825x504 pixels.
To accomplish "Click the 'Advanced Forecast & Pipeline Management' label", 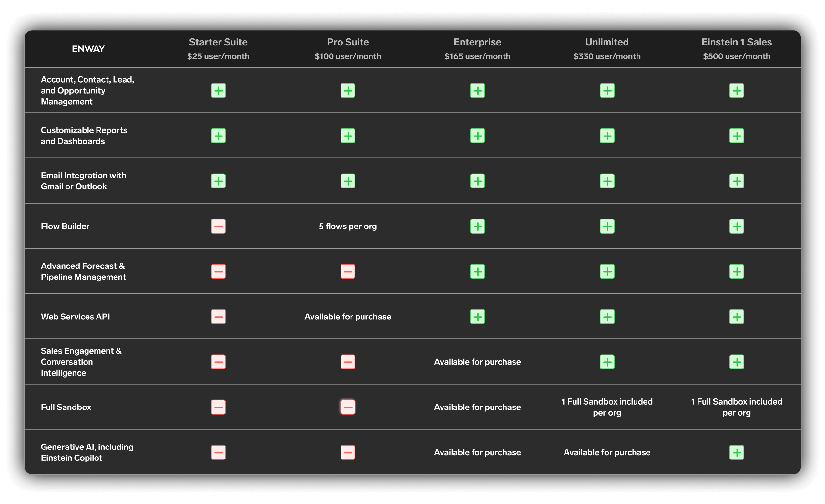I will 83,271.
